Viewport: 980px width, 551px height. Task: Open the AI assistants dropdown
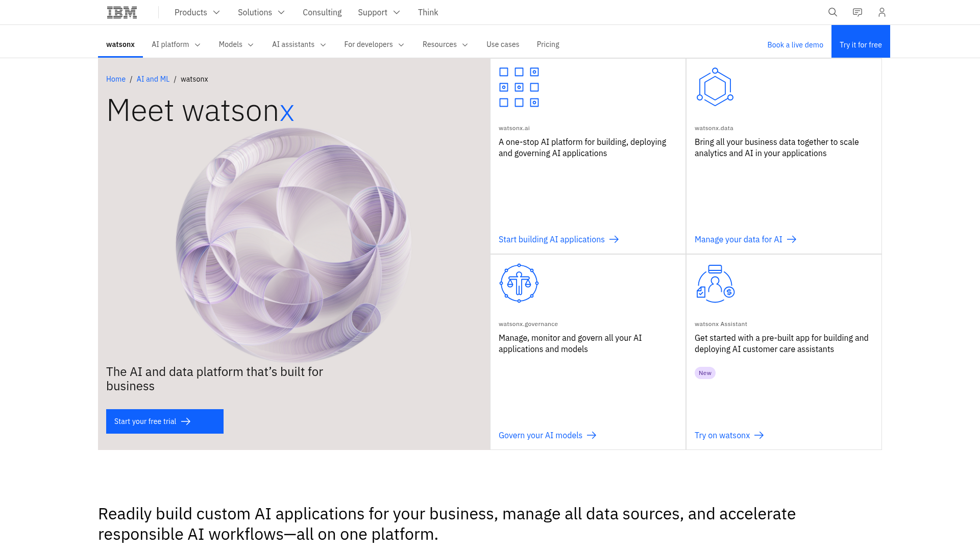click(x=299, y=44)
